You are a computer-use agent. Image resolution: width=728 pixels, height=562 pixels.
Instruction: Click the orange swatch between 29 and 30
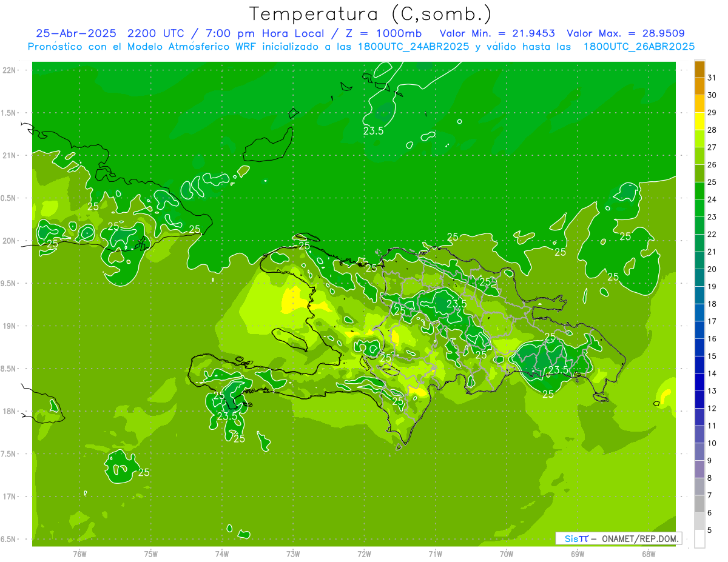click(x=700, y=104)
